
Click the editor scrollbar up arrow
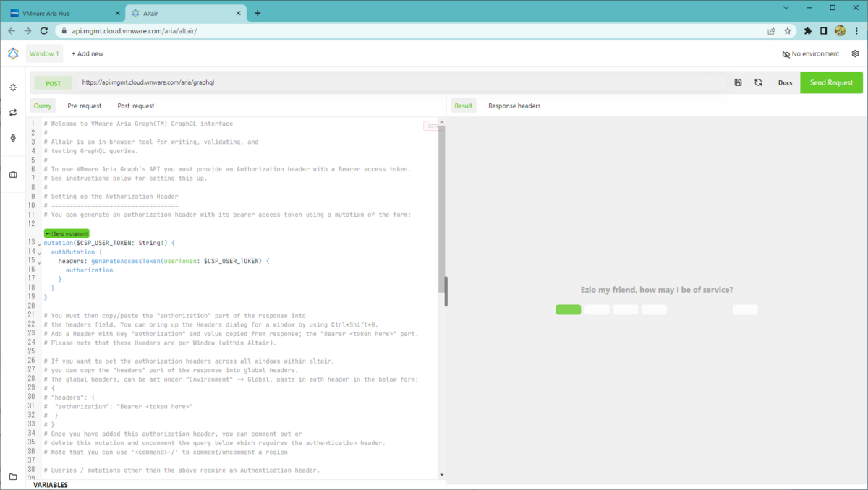[442, 122]
